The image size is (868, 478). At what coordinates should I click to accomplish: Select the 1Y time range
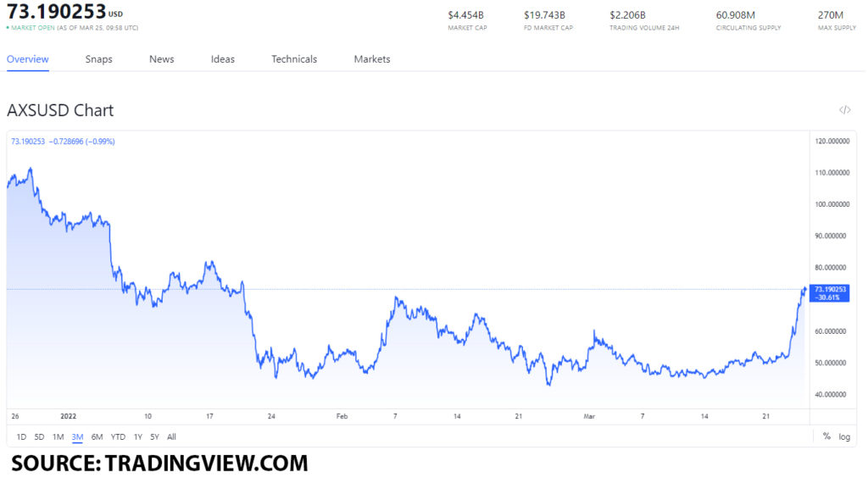[138, 437]
